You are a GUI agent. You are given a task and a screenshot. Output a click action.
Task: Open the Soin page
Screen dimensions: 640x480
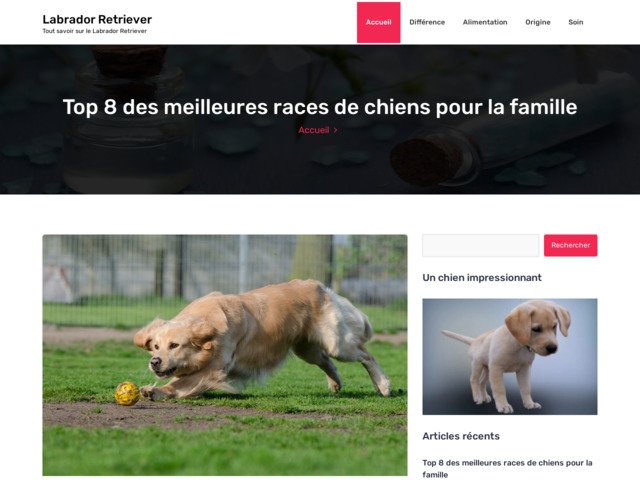coord(576,22)
